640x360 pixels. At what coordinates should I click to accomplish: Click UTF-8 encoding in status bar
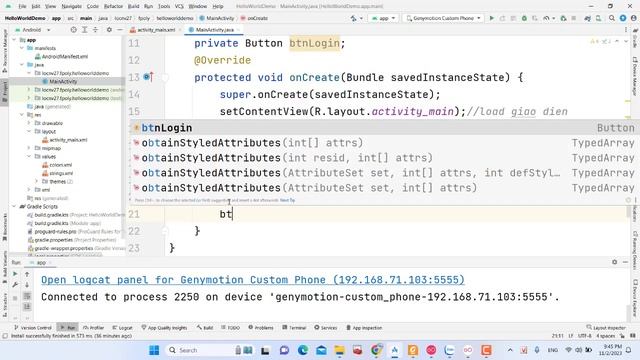(x=584, y=336)
